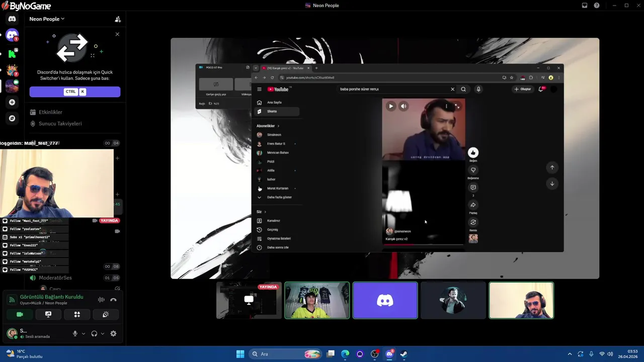This screenshot has height=362, width=644.
Task: Disconnect from voice with the phone icon
Action: (113, 300)
